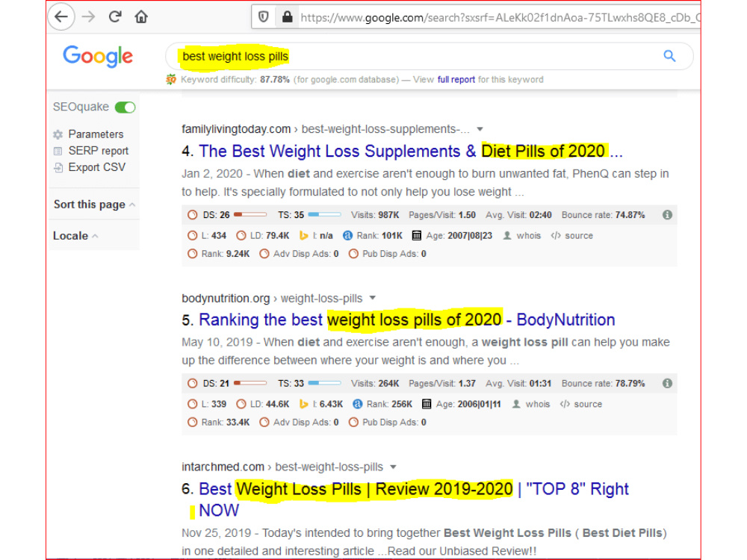The width and height of the screenshot is (747, 560).
Task: Open dropdown arrow next to intarchmed.com URL
Action: pyautogui.click(x=393, y=467)
